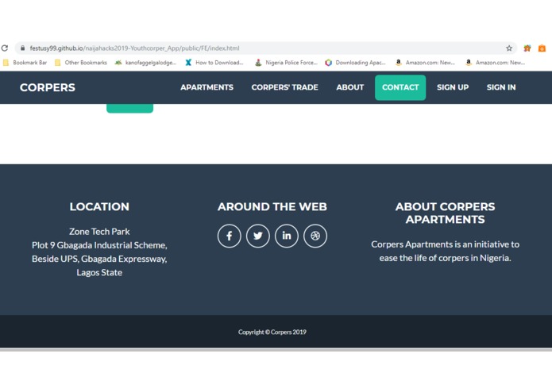Click the CORPERS brand logo
This screenshot has width=552, height=392.
tap(48, 87)
